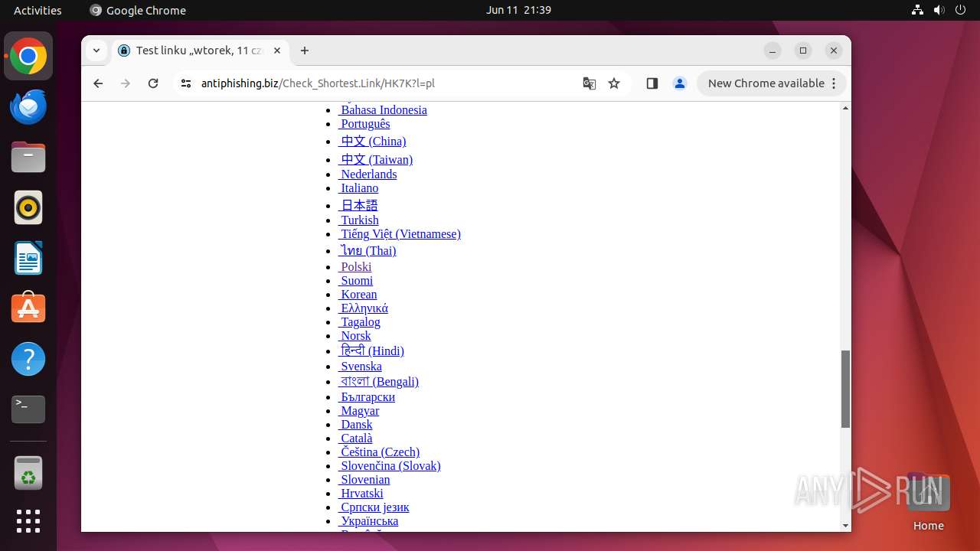Open LibreOffice Writer from the dock
Screen dimensions: 980x551
pos(28,259)
